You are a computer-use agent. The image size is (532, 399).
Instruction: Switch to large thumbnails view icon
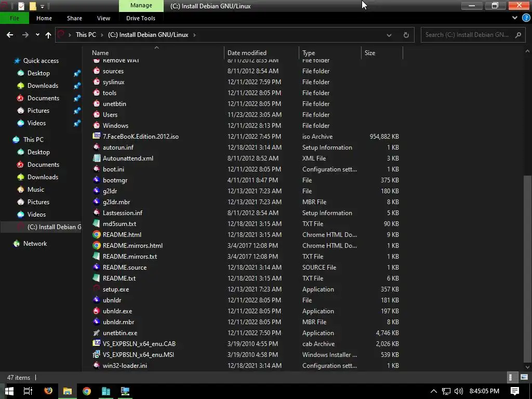click(524, 377)
